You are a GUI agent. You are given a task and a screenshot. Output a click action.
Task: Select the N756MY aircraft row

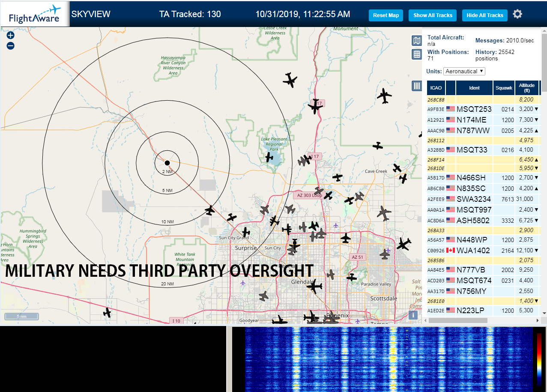click(x=483, y=291)
